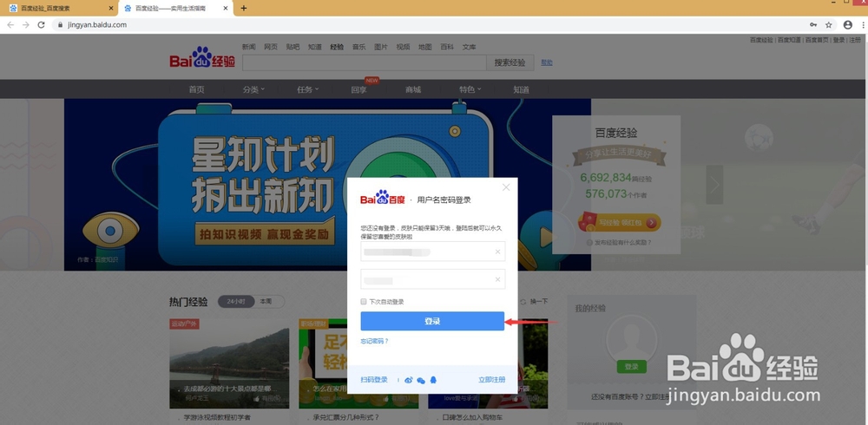Select the 本周 toggle

pos(266,302)
